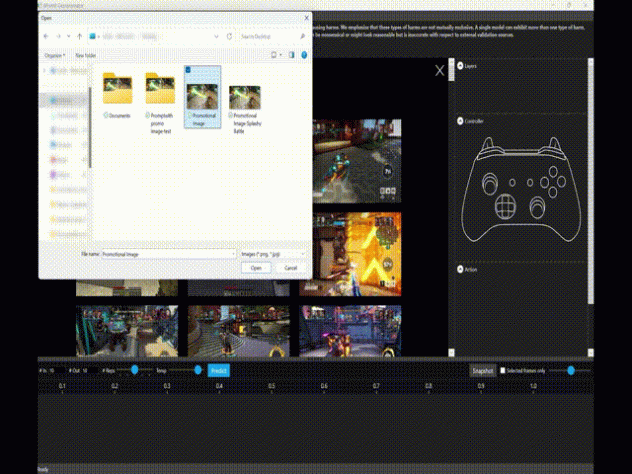The image size is (632, 474).
Task: Go back in the Open dialog
Action: 46,36
